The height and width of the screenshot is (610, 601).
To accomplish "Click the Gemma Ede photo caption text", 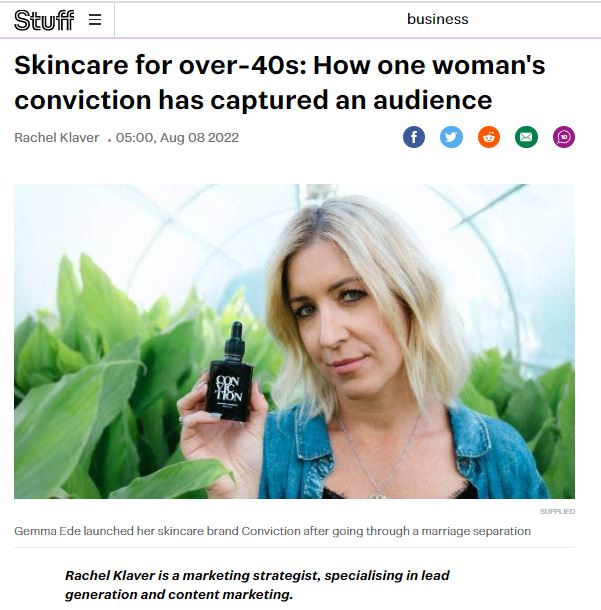I will 272,531.
